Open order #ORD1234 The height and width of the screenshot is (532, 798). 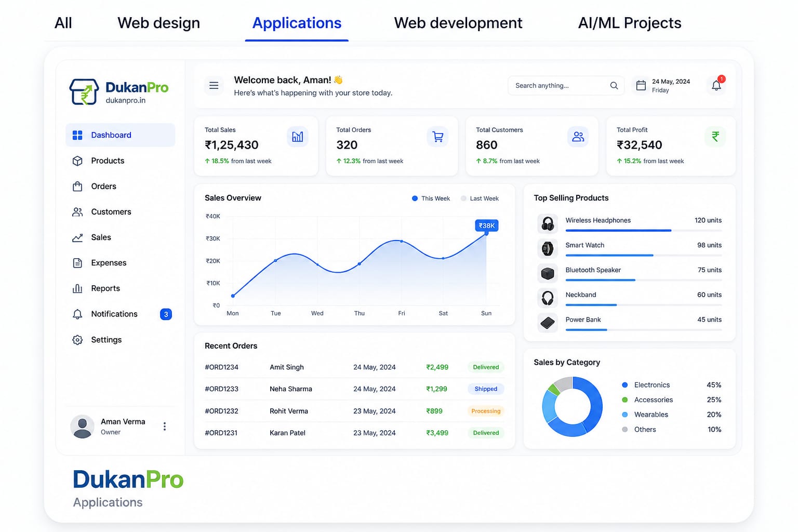(354, 367)
